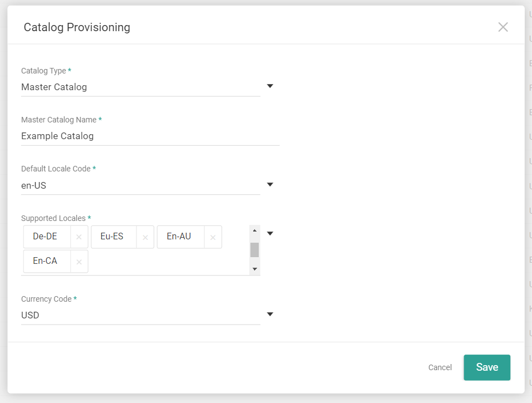This screenshot has width=532, height=403.
Task: Click the USD currency value
Action: tap(30, 315)
